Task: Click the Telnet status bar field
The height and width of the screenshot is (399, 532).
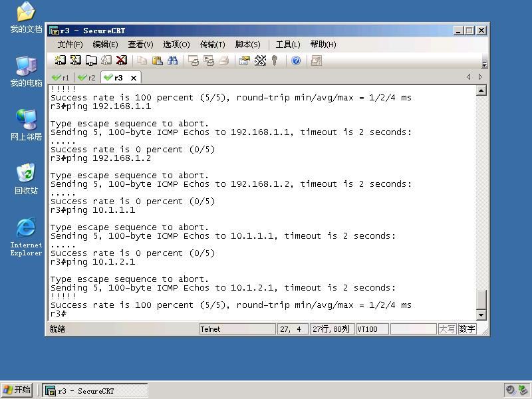Action: click(237, 329)
